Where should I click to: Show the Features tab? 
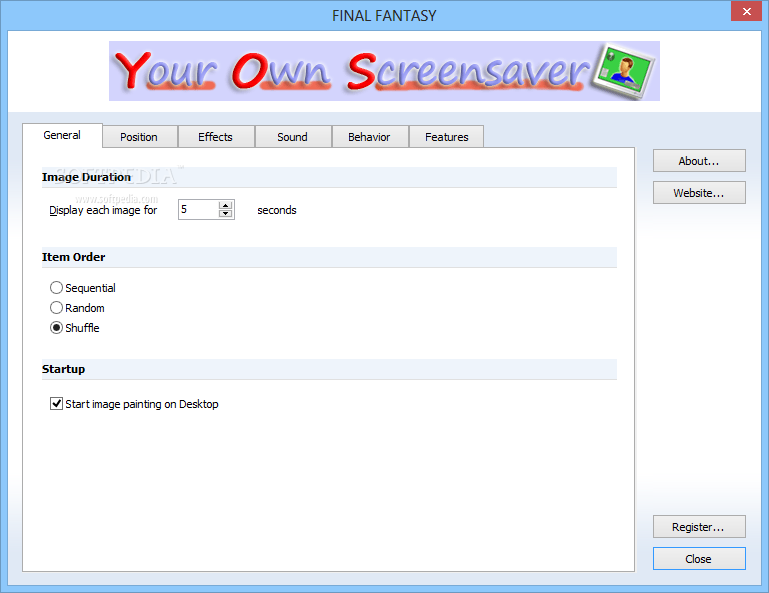[447, 137]
